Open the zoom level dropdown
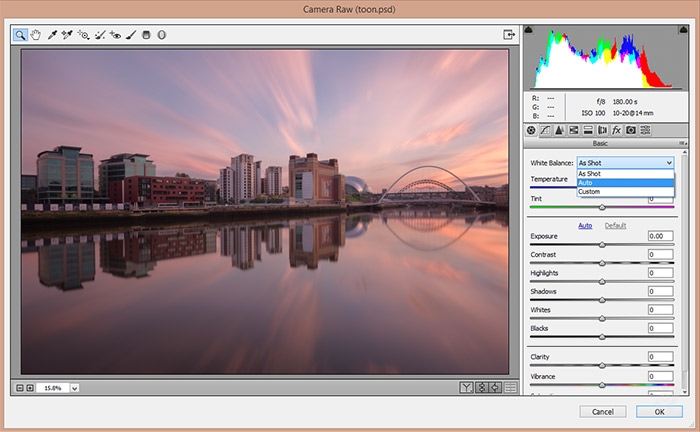 pyautogui.click(x=75, y=387)
